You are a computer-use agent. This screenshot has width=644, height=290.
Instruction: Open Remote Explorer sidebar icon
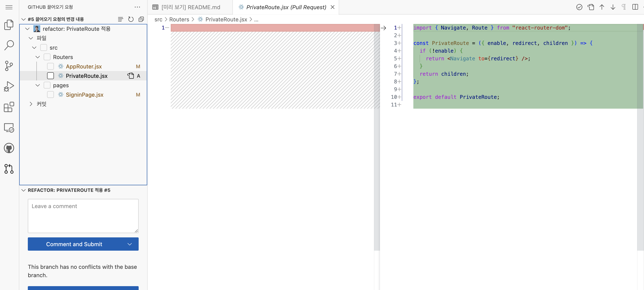[x=9, y=128]
